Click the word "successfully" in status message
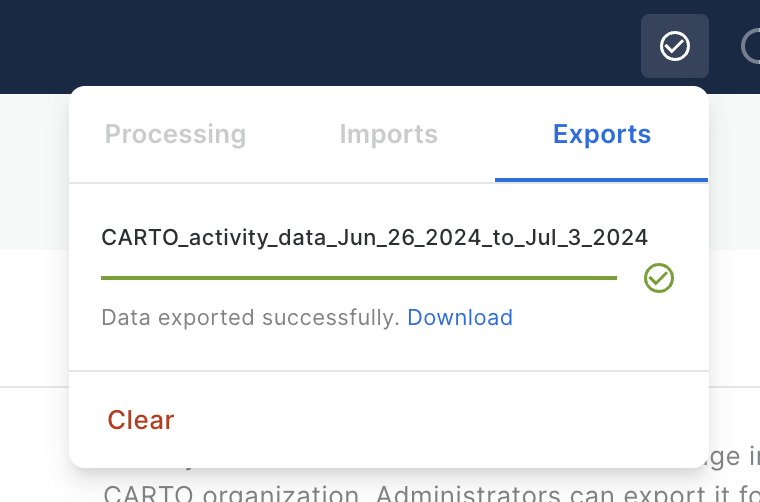Screen dimensions: 760x502 pyautogui.click(x=330, y=318)
